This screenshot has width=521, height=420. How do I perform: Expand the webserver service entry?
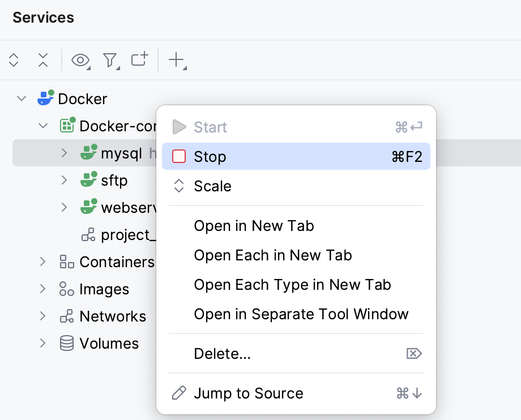point(64,207)
